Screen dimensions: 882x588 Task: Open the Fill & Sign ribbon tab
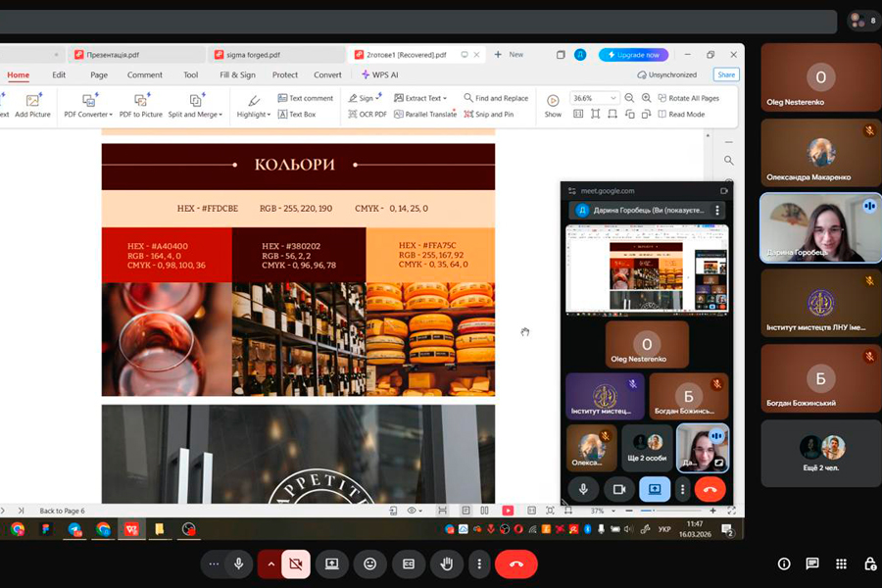(x=237, y=74)
